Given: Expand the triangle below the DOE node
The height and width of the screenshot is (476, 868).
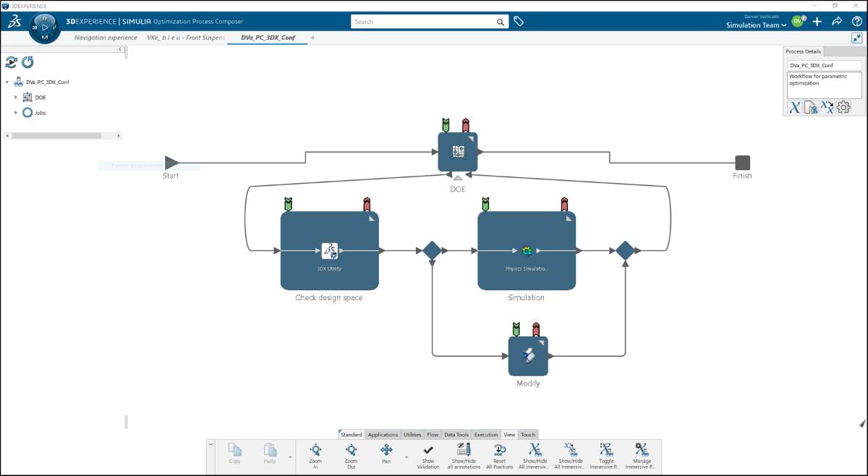Looking at the screenshot, I should click(458, 177).
